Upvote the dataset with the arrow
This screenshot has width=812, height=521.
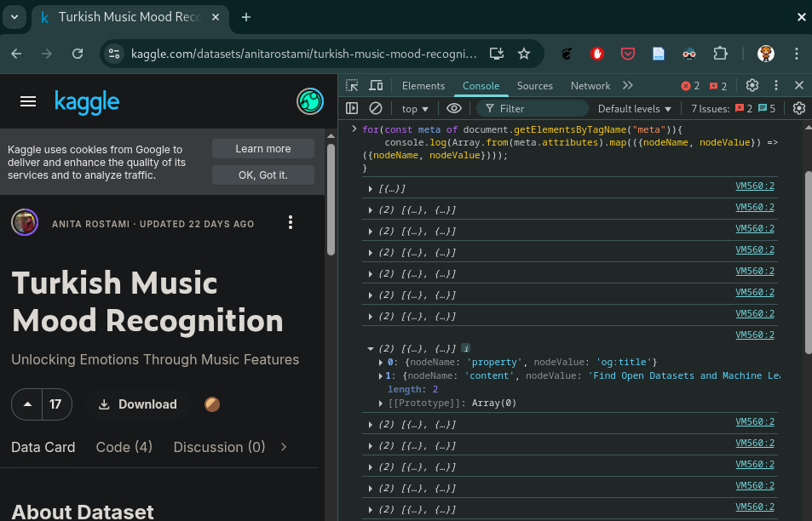(28, 404)
